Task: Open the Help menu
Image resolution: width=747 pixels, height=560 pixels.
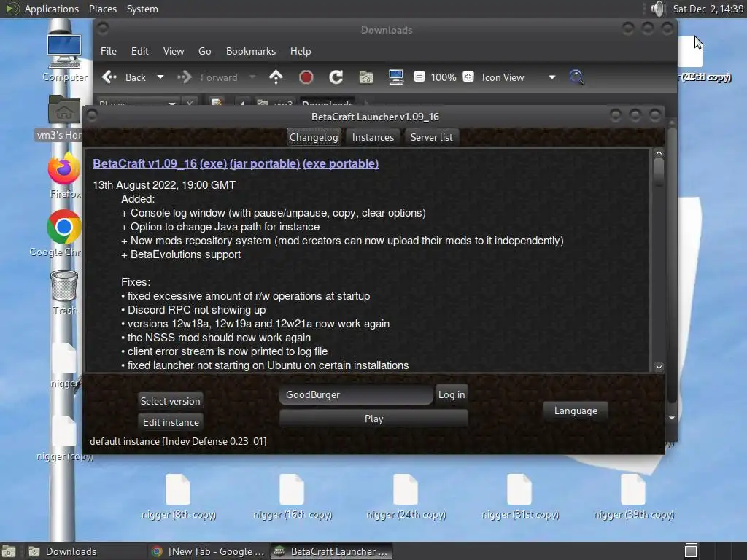Action: pyautogui.click(x=301, y=51)
